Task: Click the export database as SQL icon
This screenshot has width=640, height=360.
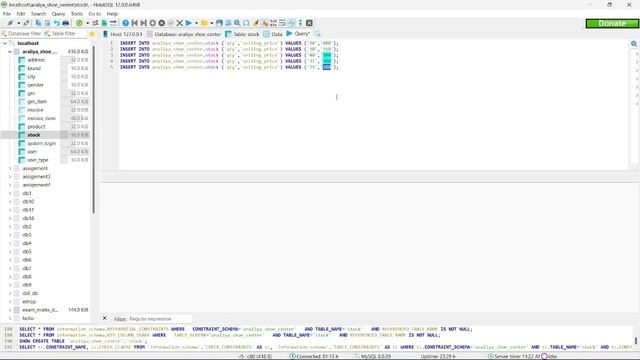Action: click(104, 23)
